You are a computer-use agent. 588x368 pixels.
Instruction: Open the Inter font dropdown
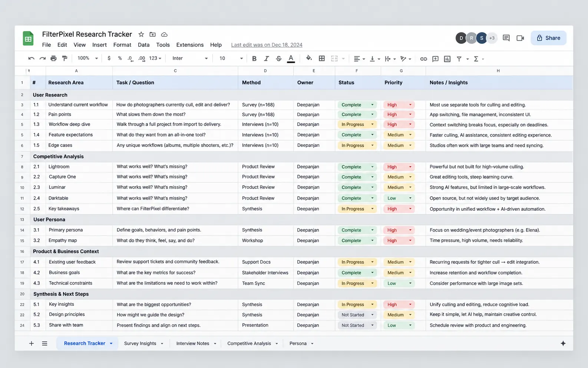point(190,58)
